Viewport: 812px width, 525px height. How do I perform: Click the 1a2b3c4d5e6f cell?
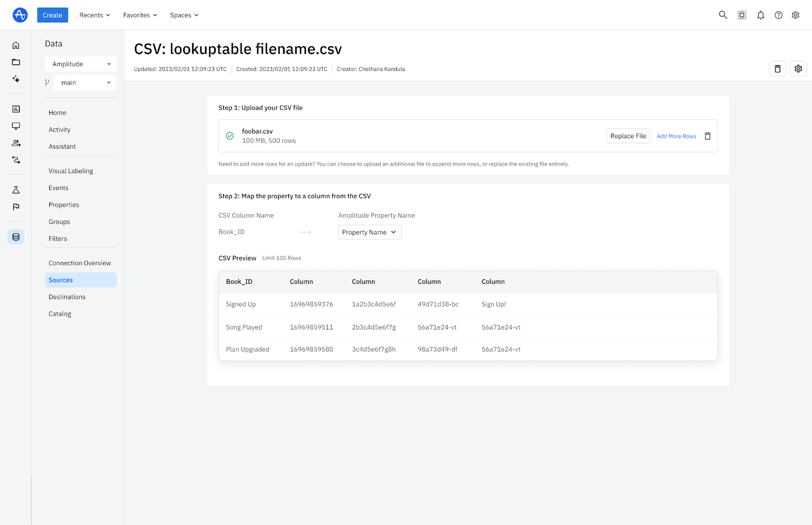[374, 304]
